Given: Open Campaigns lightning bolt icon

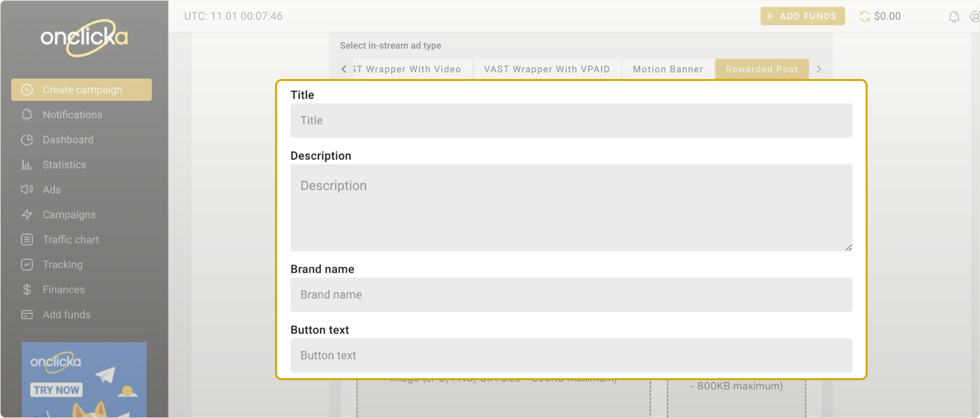Looking at the screenshot, I should pyautogui.click(x=27, y=215).
